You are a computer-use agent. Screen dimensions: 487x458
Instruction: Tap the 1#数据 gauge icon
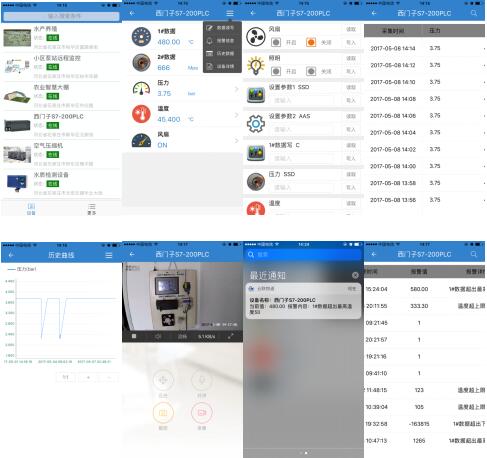[141, 37]
